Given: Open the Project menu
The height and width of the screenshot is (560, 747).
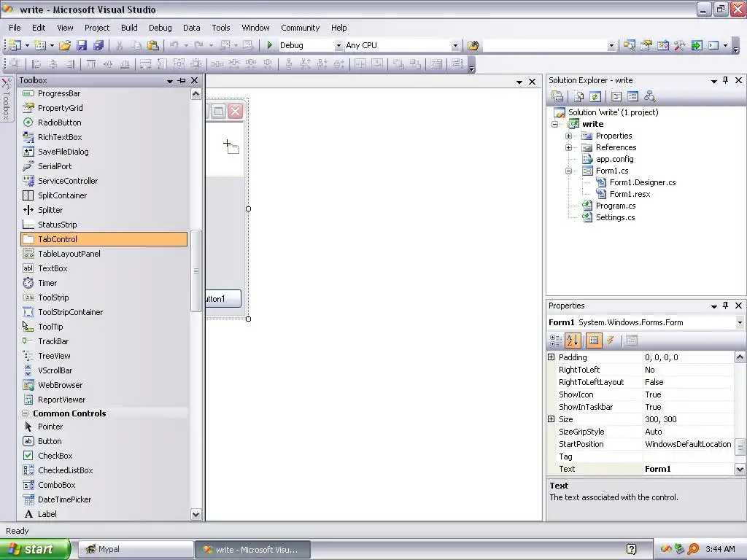Looking at the screenshot, I should [x=97, y=28].
